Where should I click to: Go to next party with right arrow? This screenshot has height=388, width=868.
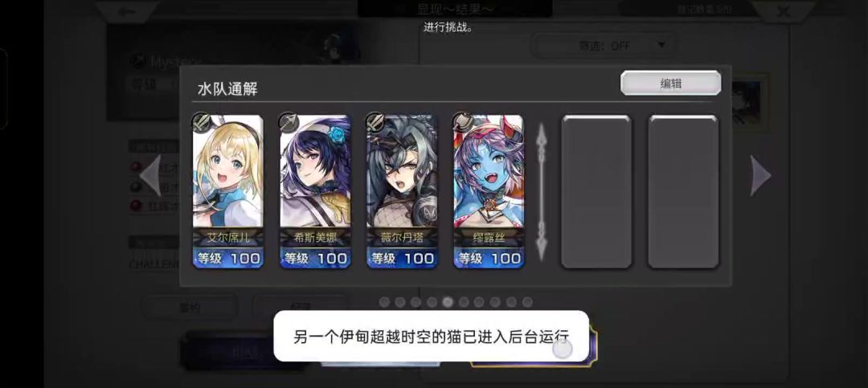(760, 175)
